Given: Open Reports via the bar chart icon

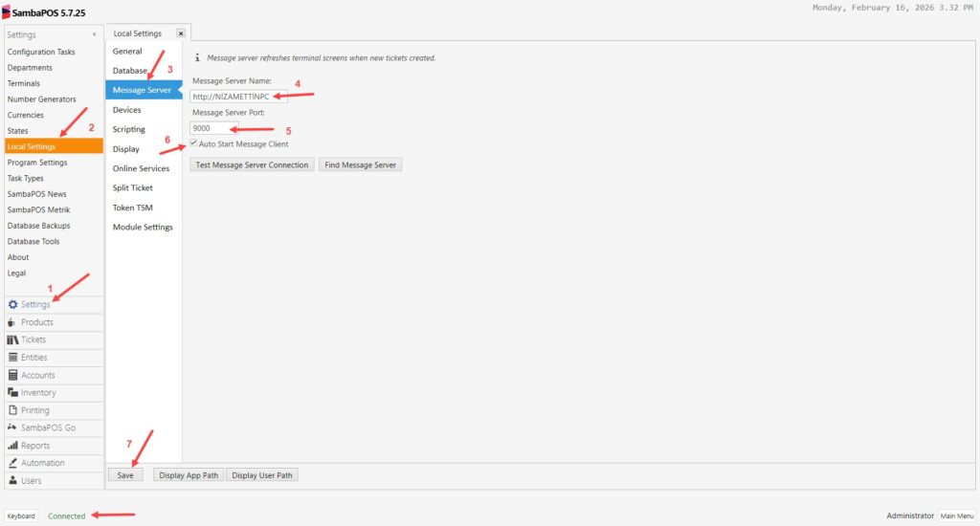Looking at the screenshot, I should click(x=12, y=446).
